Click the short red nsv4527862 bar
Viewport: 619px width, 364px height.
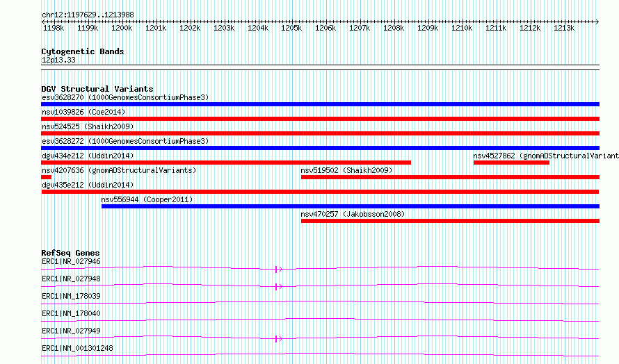[x=511, y=163]
